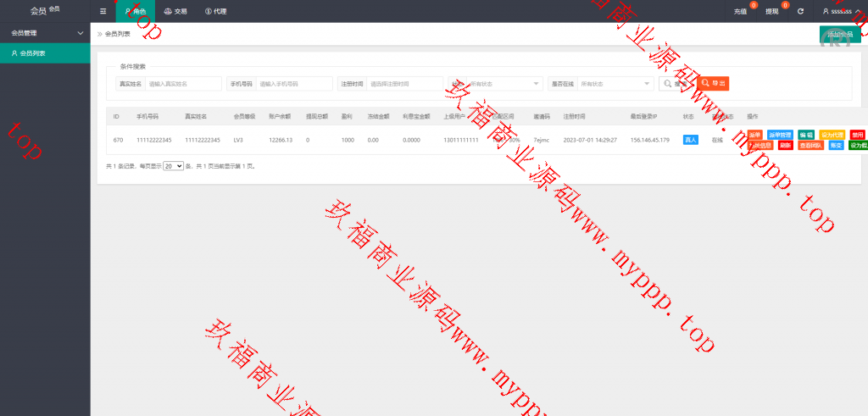Switch to the 交易 top tab
This screenshot has width=868, height=416.
[x=175, y=11]
